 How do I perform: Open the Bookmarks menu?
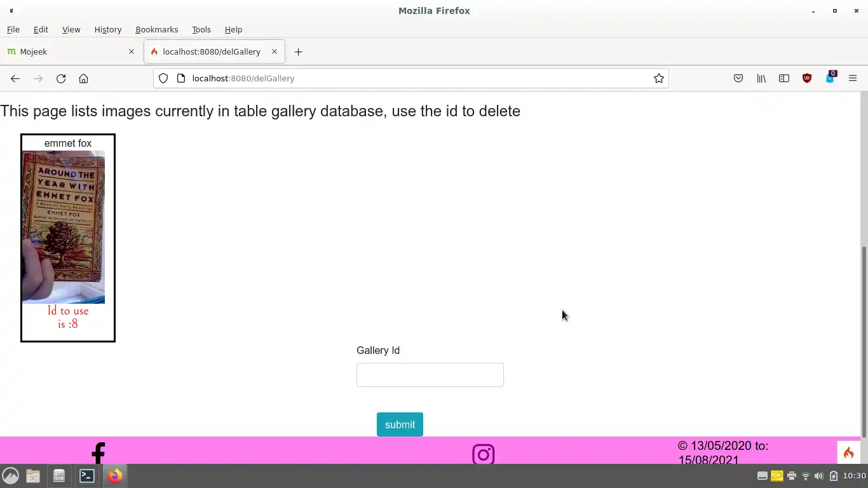tap(156, 29)
